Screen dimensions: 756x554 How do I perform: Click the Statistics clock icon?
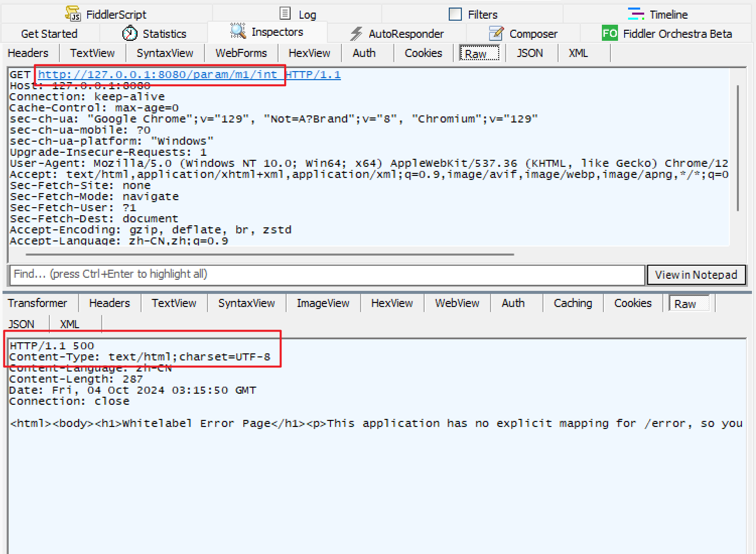click(x=130, y=33)
